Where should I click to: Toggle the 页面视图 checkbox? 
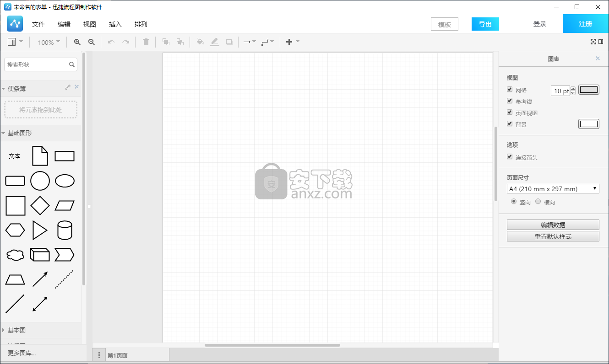510,112
